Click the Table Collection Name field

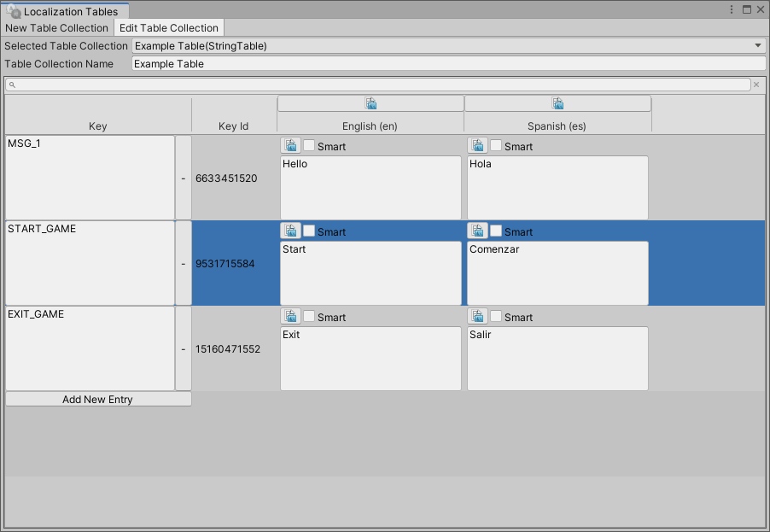pyautogui.click(x=448, y=63)
